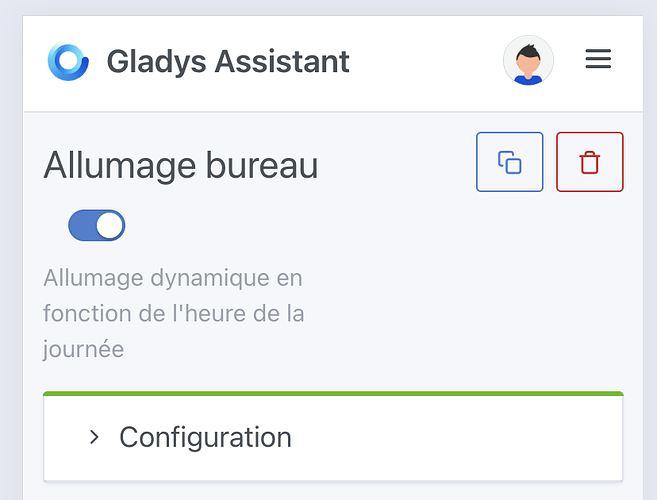
Task: Click the Gladys Assistant logo icon
Action: point(68,61)
